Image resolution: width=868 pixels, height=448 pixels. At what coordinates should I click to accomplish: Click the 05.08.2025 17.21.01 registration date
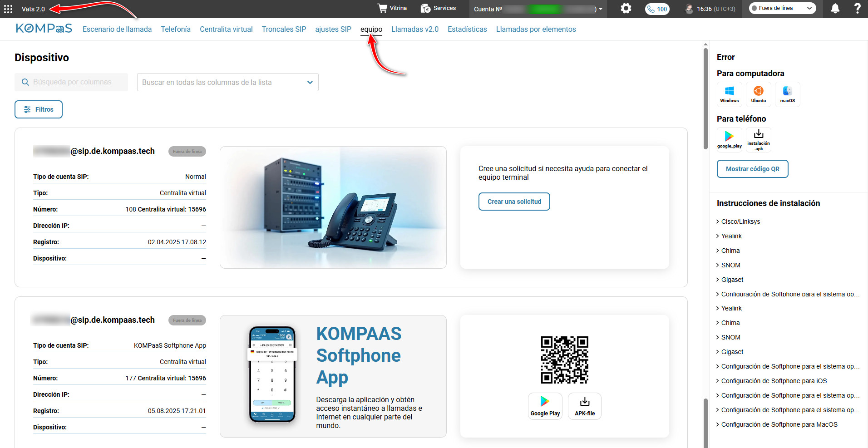[177, 411]
